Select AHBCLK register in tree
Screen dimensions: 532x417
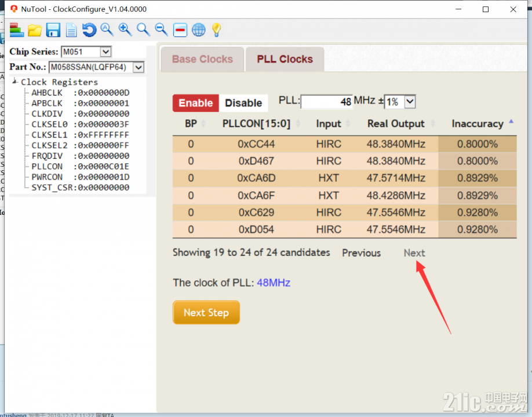point(80,93)
